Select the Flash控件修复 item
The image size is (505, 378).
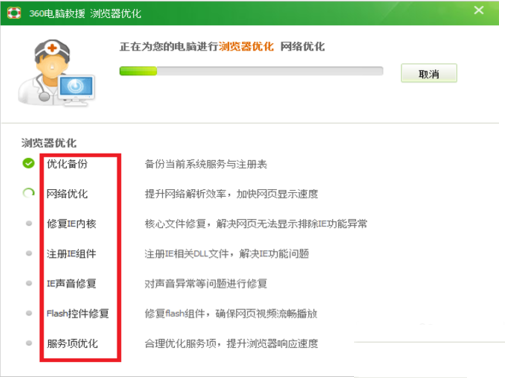pos(78,313)
